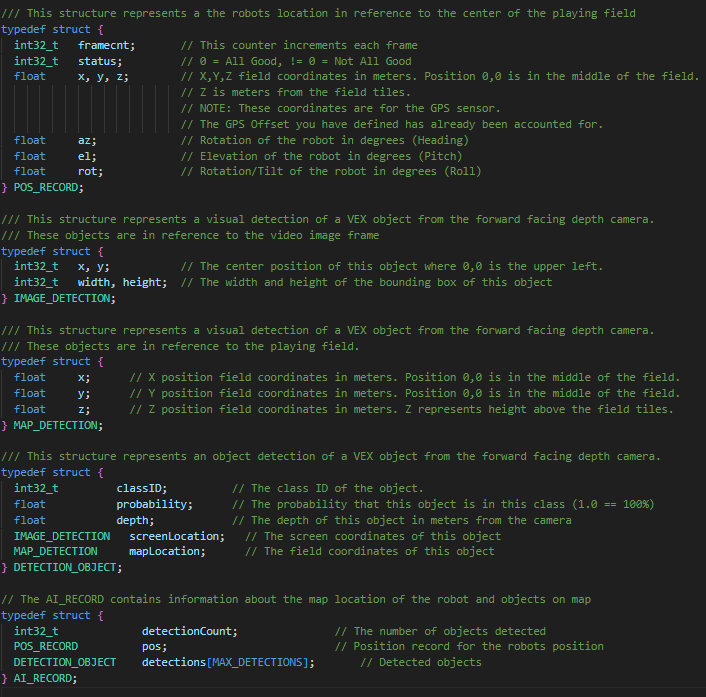Place cursor on the classID field

tap(141, 488)
